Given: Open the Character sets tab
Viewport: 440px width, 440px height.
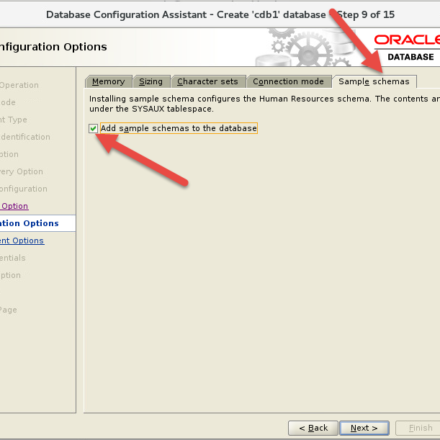Looking at the screenshot, I should pyautogui.click(x=208, y=82).
